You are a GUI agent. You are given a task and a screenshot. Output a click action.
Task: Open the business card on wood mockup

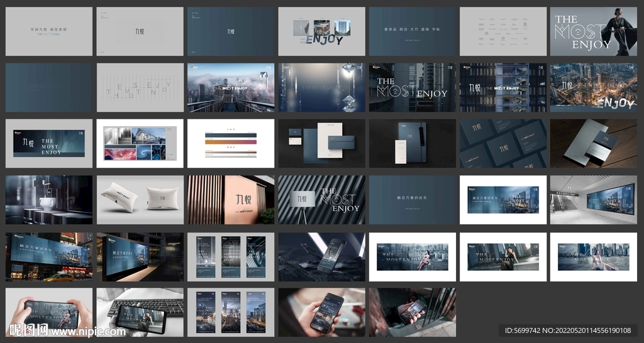[x=593, y=143]
